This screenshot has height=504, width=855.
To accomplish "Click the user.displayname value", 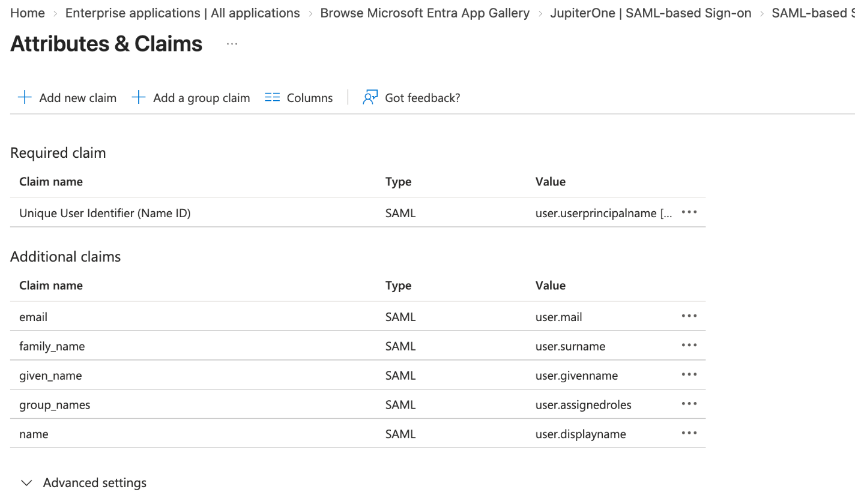I will 581,434.
